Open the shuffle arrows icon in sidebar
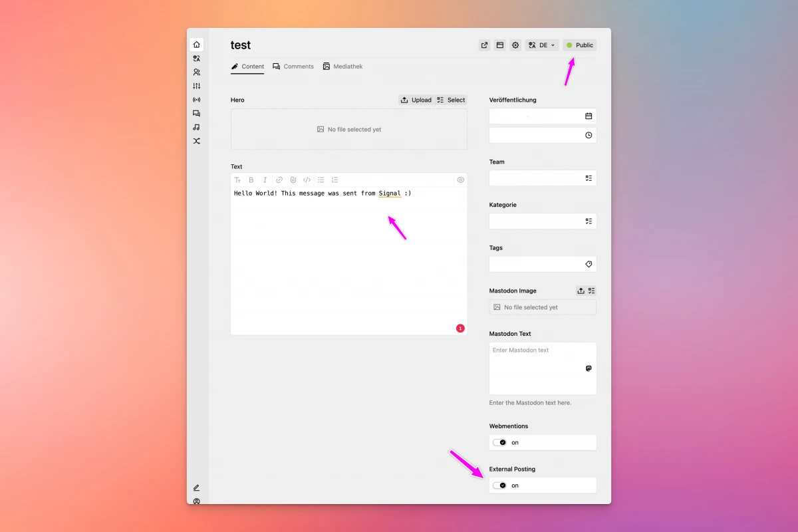Screen dimensions: 798x532 click(196, 141)
